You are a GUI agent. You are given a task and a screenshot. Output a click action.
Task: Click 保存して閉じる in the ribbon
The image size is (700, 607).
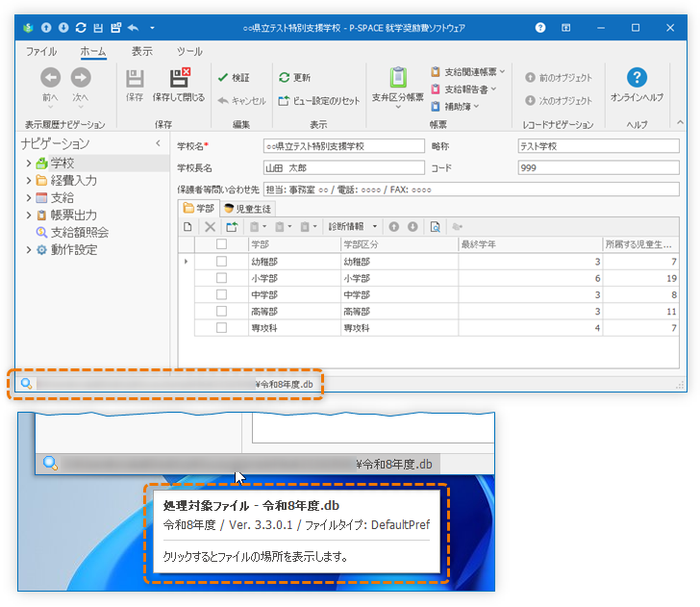tap(179, 85)
